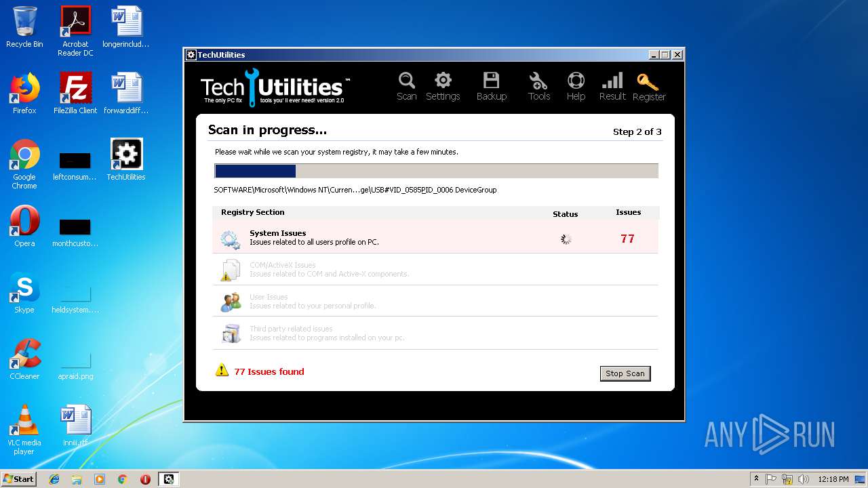
Task: Open the Backup floppy icon
Action: point(491,86)
